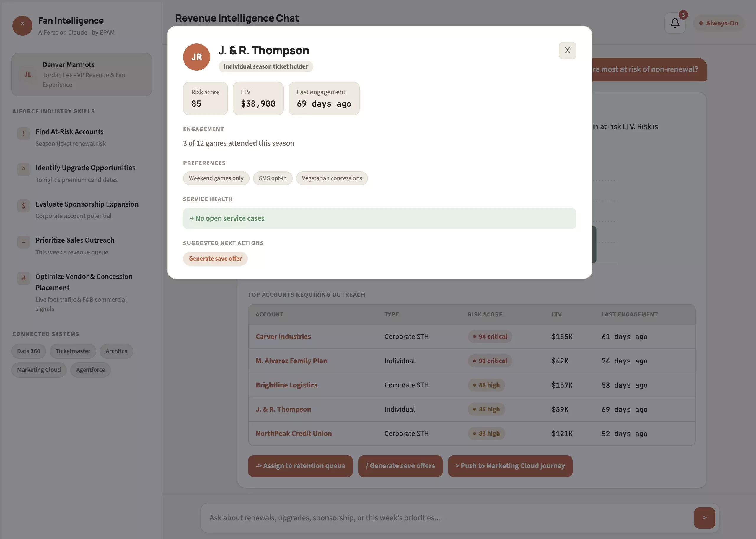The height and width of the screenshot is (539, 756).
Task: Click the JL avatar for Jordan Lee
Action: tap(28, 74)
